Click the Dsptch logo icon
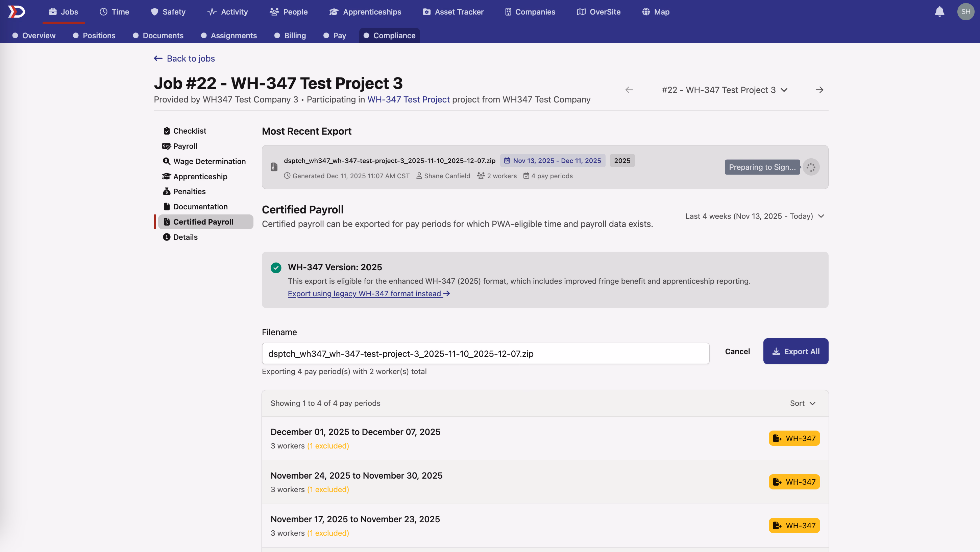 17,12
